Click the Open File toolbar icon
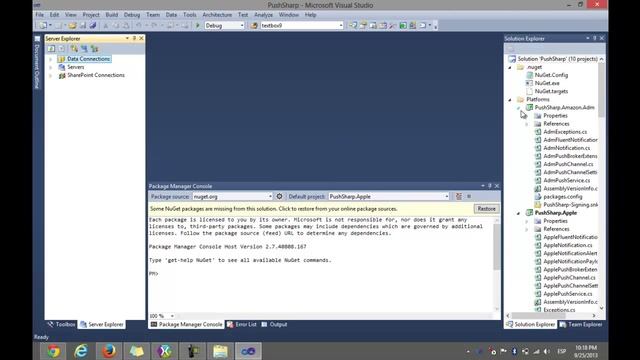Screen dimensions: 640x360 pyautogui.click(x=73, y=25)
